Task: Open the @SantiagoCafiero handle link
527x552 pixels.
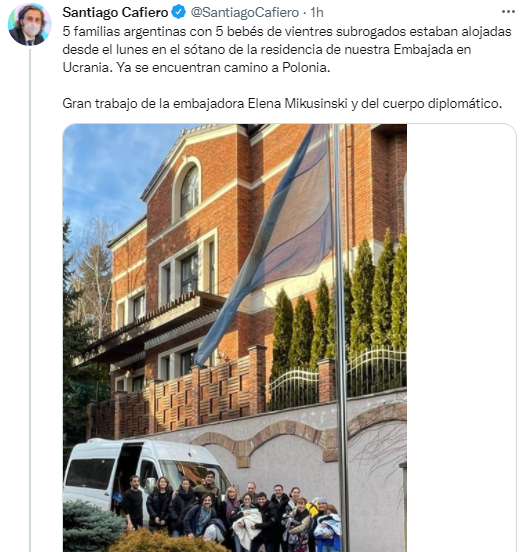Action: [245, 12]
